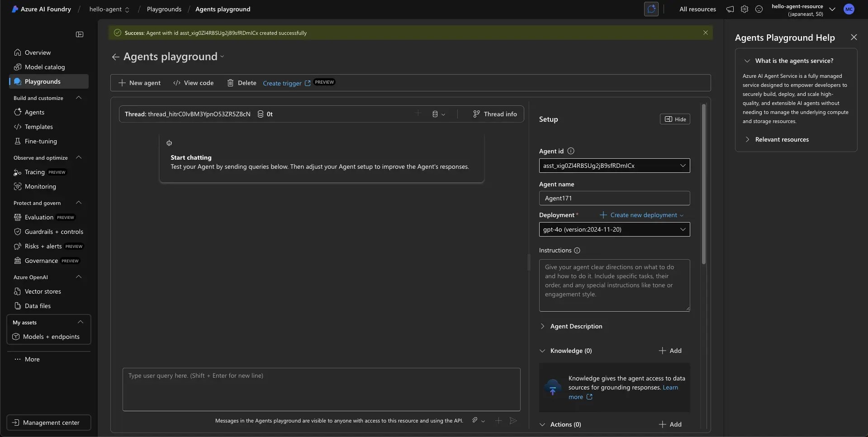
Task: Click the Azure AI Foundry logo
Action: pos(15,9)
